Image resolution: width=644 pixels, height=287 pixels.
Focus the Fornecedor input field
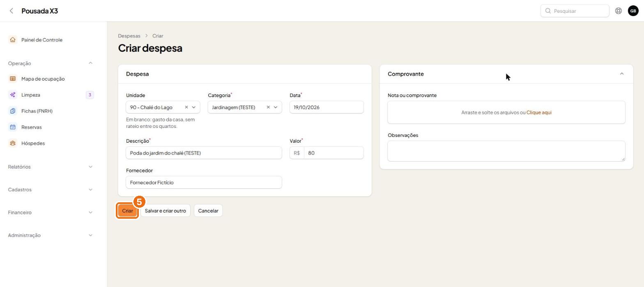pos(204,183)
